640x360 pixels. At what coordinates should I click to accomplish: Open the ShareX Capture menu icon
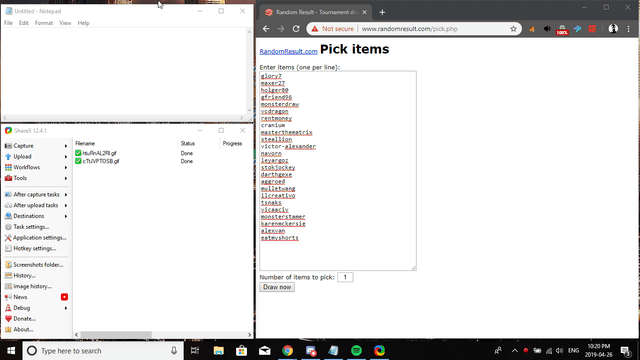click(x=8, y=146)
